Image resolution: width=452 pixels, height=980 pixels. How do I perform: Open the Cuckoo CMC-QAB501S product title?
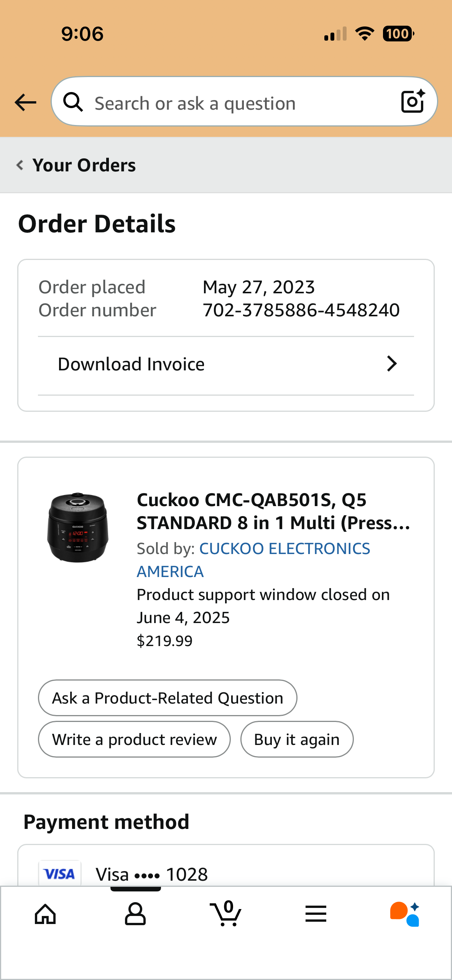(273, 511)
